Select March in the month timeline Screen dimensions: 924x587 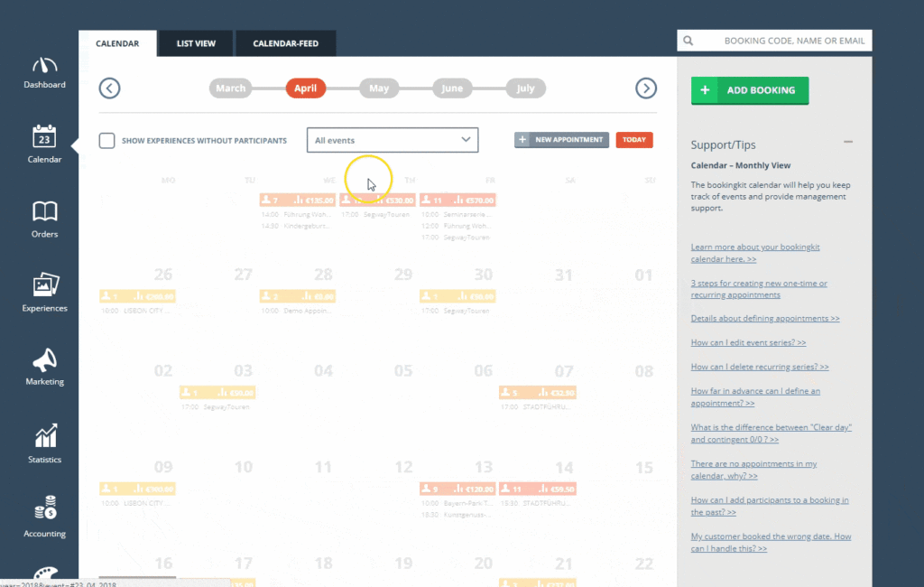tap(230, 89)
